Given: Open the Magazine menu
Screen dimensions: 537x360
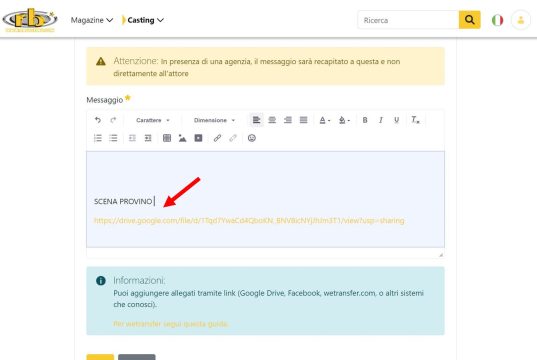Looking at the screenshot, I should [x=92, y=20].
